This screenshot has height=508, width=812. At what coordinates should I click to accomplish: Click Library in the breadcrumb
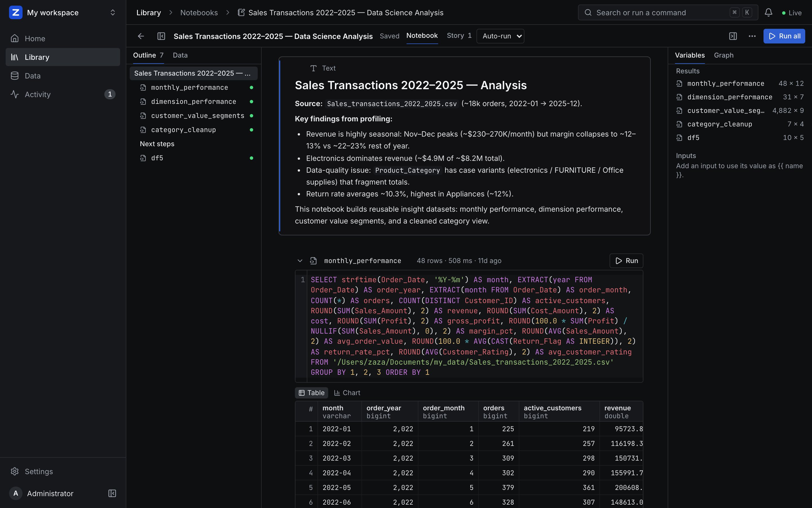(149, 12)
